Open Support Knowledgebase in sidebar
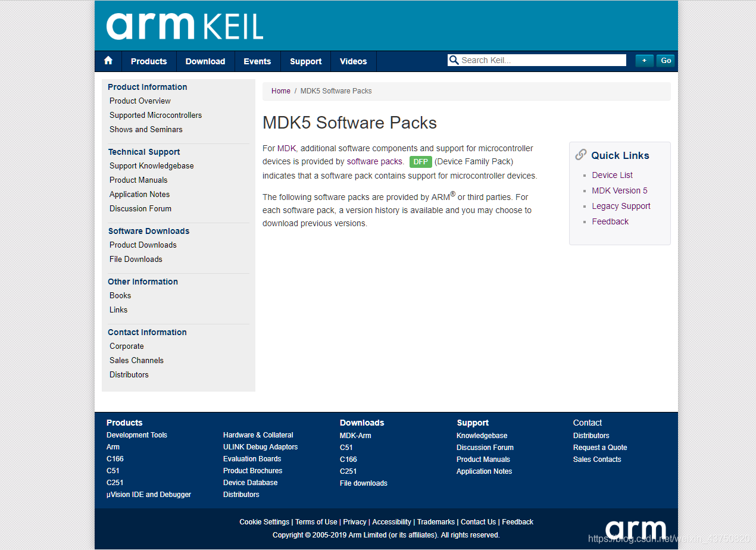Viewport: 756px width, 550px height. point(152,165)
